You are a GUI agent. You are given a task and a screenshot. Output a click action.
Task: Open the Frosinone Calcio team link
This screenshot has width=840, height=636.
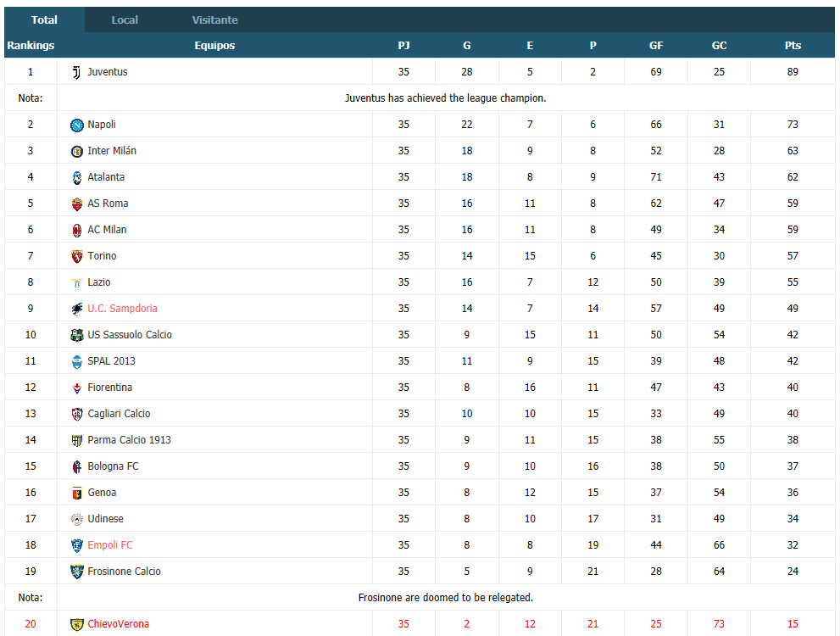(x=125, y=571)
